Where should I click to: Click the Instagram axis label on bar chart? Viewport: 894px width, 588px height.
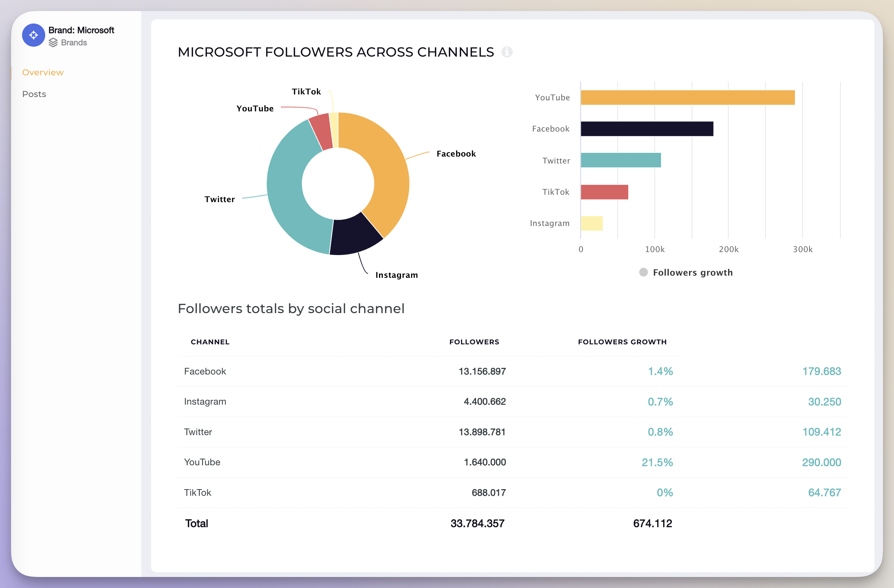pyautogui.click(x=550, y=223)
